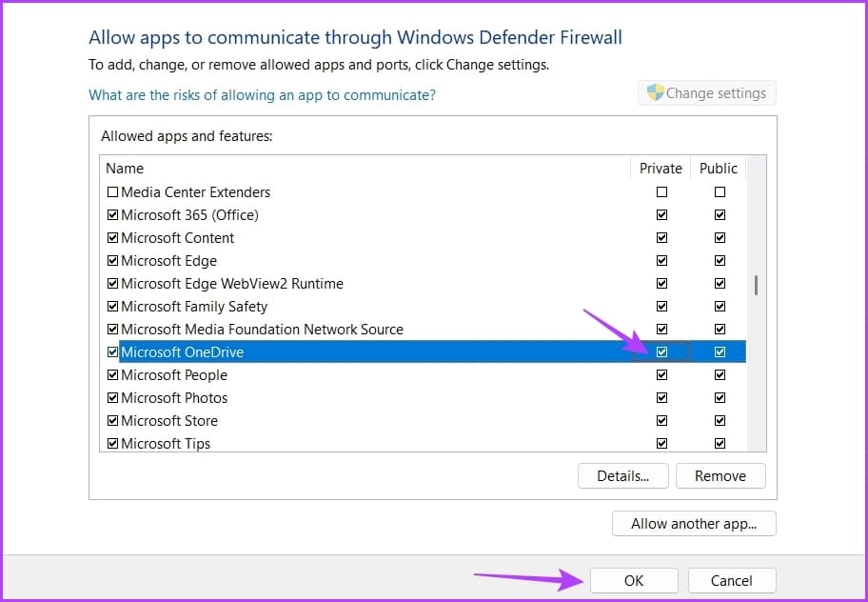Open the risks of allowing an app link
The image size is (868, 602).
tap(262, 95)
